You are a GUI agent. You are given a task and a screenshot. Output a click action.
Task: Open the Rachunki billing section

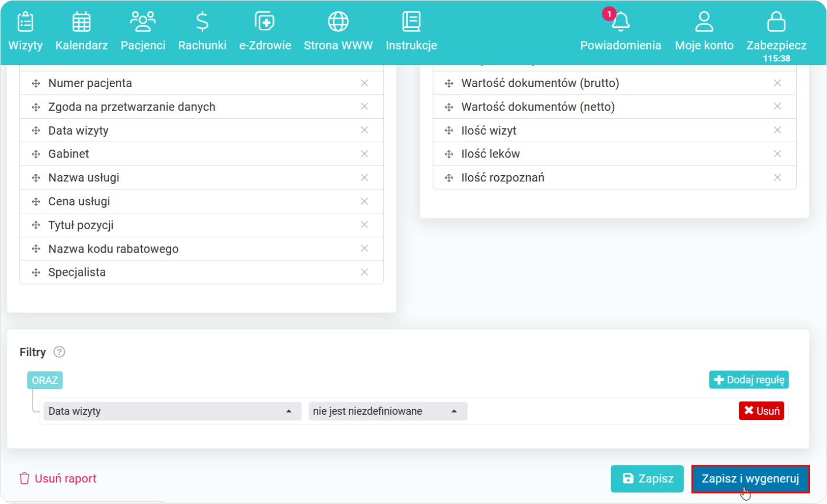202,32
